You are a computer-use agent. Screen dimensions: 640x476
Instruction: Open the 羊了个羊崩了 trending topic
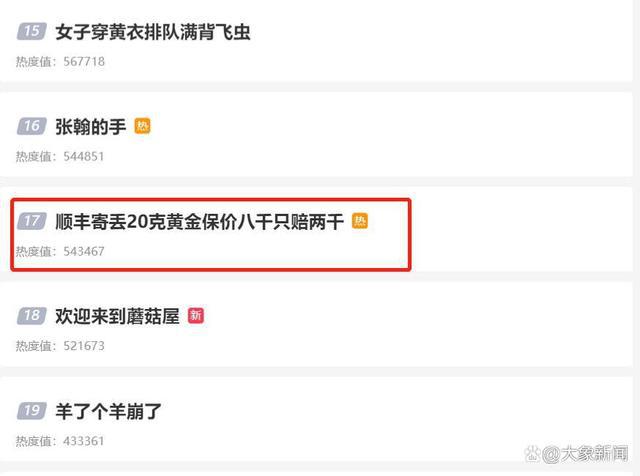point(109,411)
